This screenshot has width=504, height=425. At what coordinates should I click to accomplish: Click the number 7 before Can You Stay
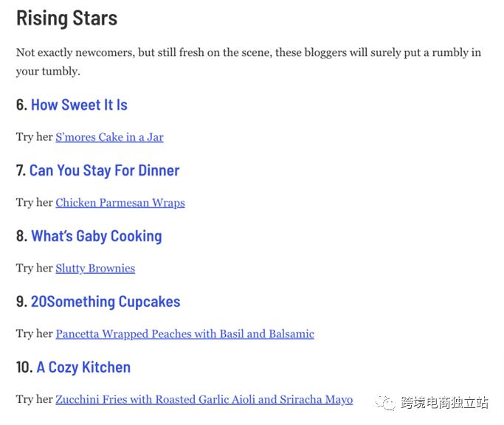point(21,170)
